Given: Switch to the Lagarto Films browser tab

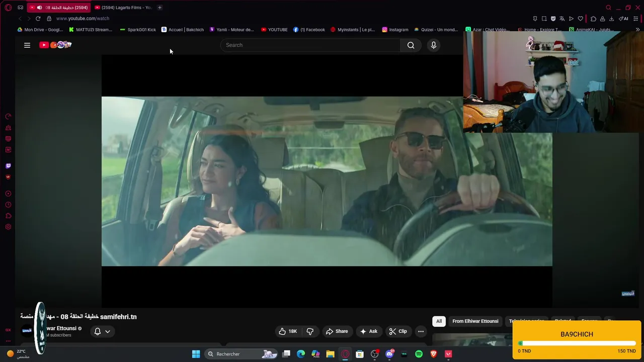Looking at the screenshot, I should 123,8.
